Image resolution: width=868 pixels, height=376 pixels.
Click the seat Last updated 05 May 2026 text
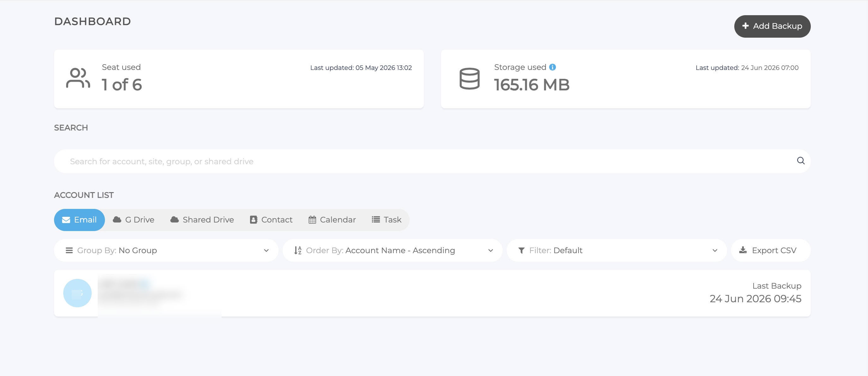click(x=361, y=68)
